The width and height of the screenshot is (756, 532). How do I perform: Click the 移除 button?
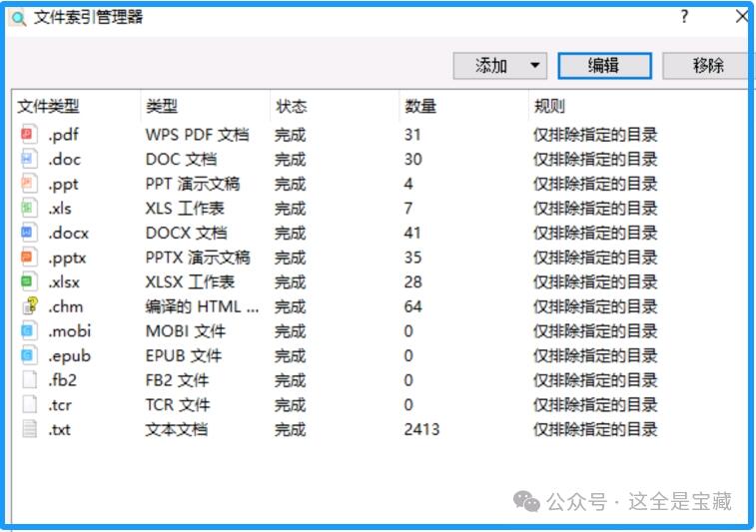707,66
